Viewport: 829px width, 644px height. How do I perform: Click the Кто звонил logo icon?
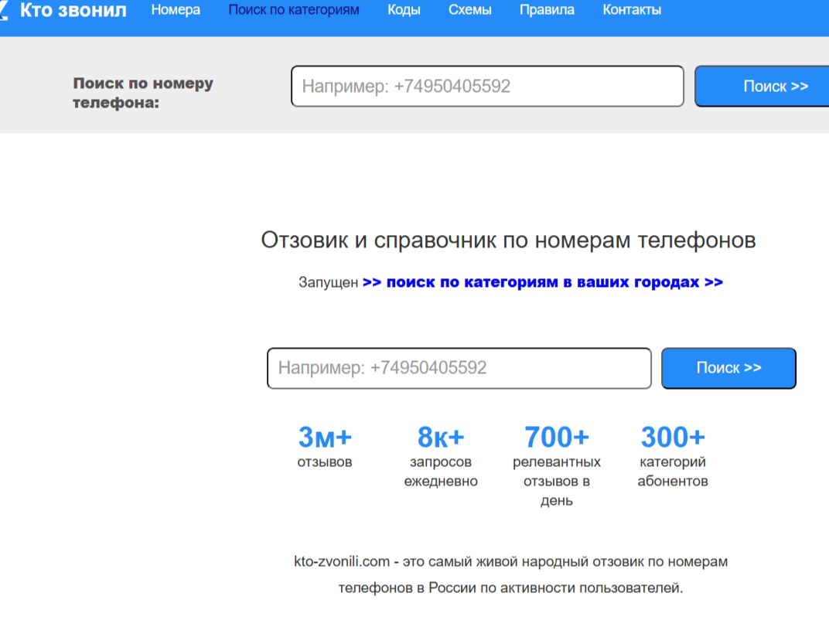tap(5, 10)
